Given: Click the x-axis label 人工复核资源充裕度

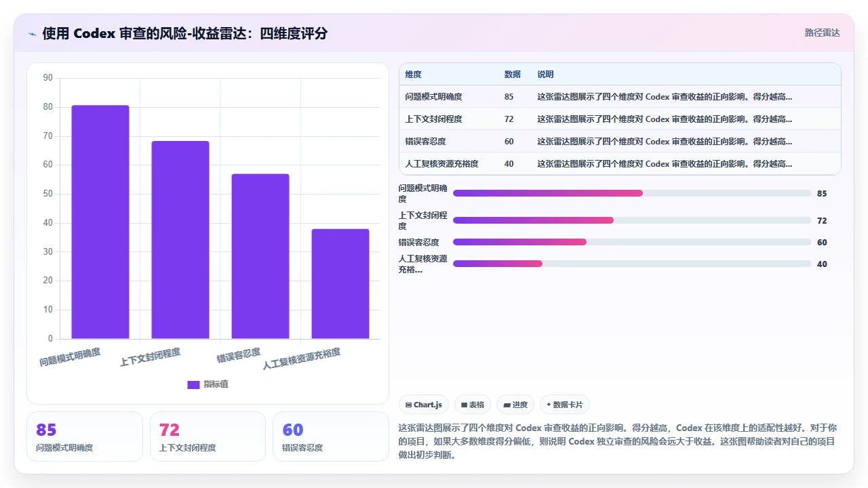Looking at the screenshot, I should pyautogui.click(x=302, y=359).
